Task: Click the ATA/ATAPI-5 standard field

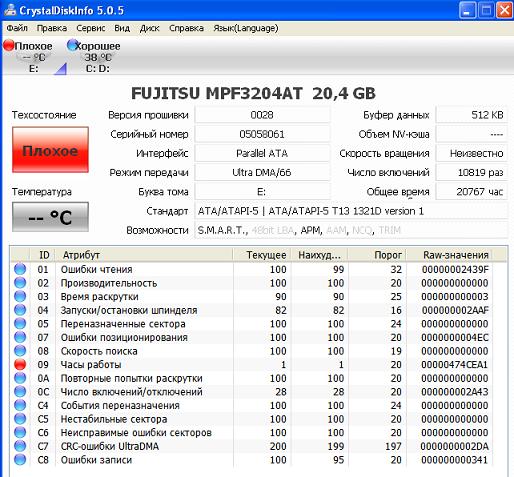Action: [351, 211]
